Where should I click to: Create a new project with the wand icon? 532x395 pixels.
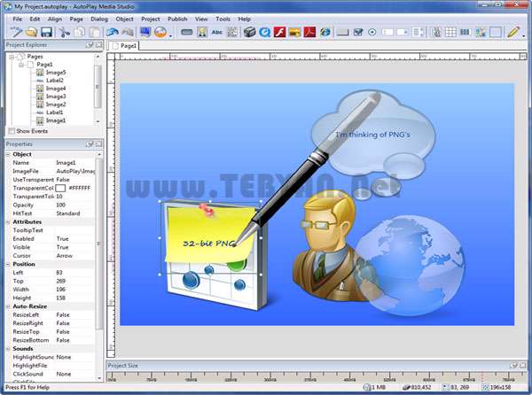pos(16,32)
